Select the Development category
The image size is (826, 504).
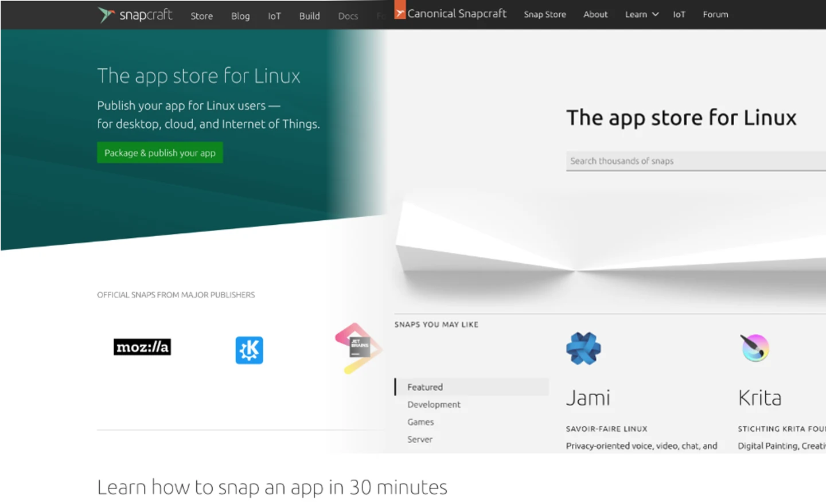(434, 404)
